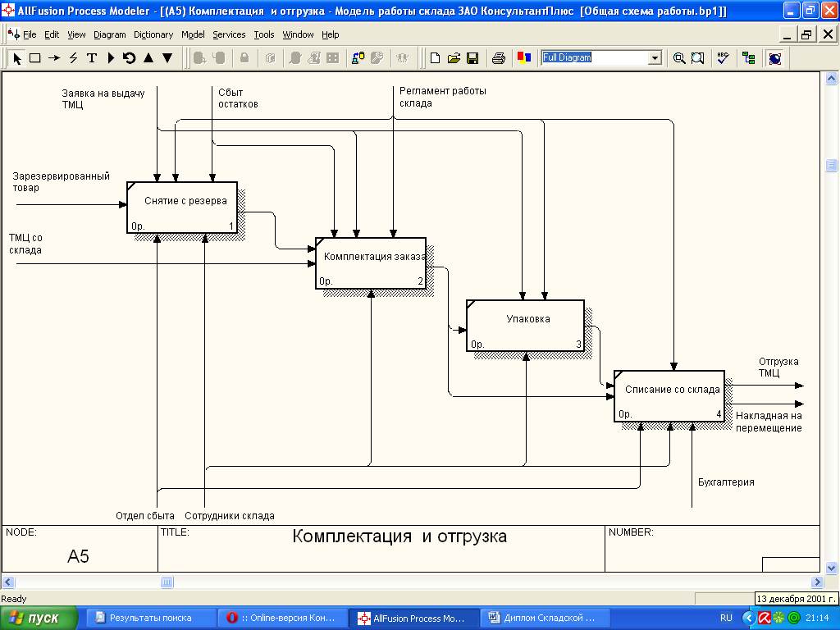
Task: Click into the Full Diagram zoom field
Action: 595,58
